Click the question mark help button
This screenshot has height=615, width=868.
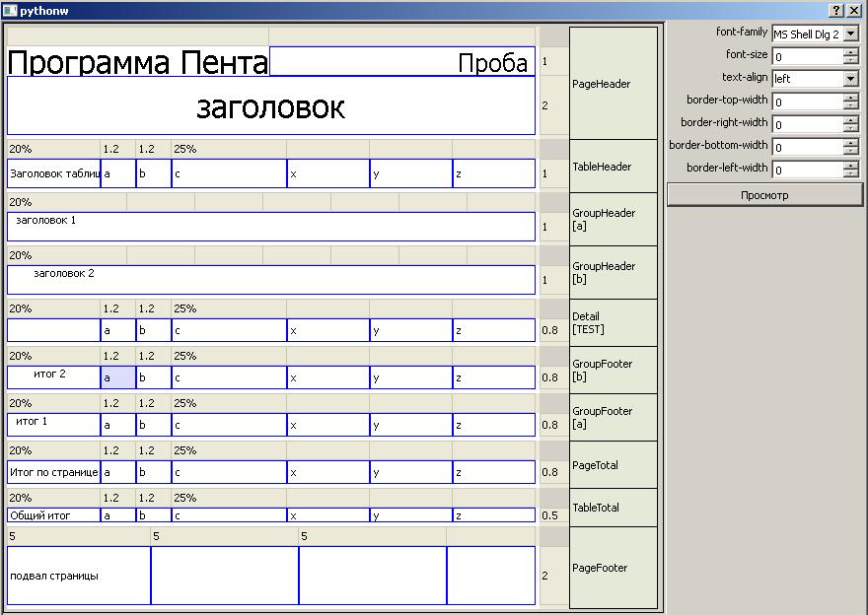click(x=836, y=10)
